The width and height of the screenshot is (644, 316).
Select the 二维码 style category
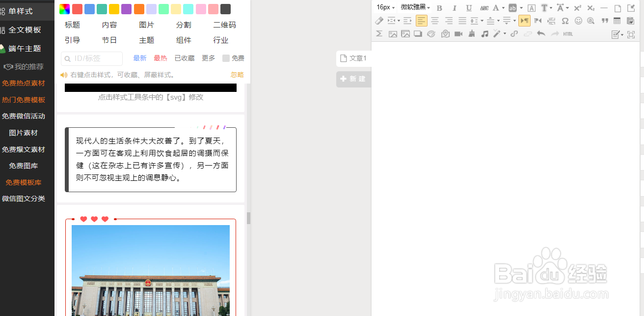[x=224, y=25]
